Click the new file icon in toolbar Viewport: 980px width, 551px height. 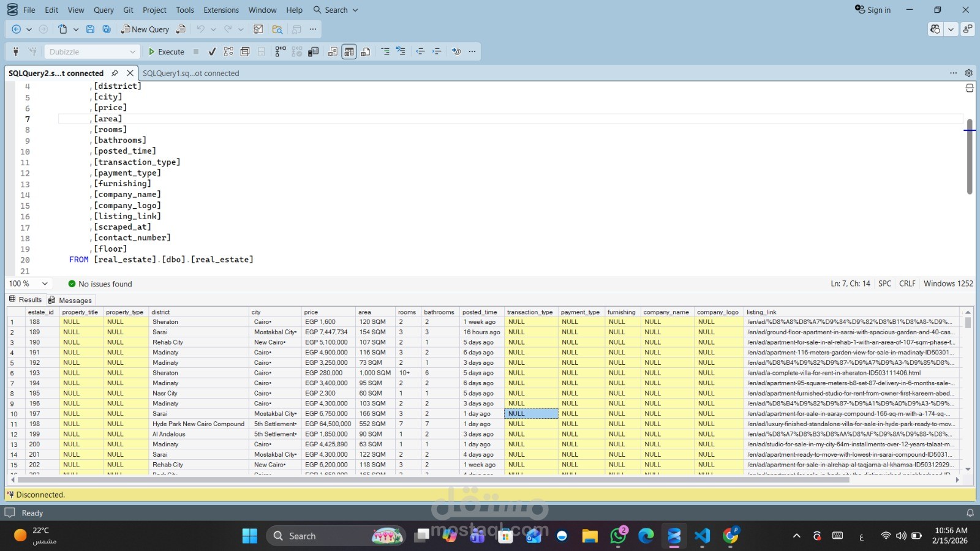[62, 29]
